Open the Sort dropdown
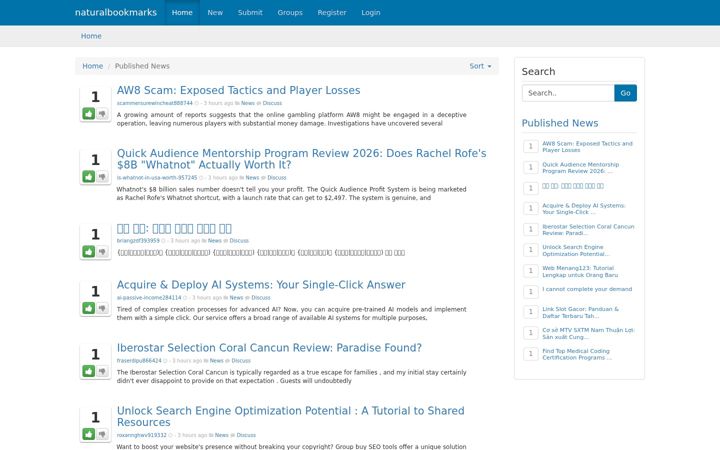This screenshot has height=450, width=720. point(480,66)
